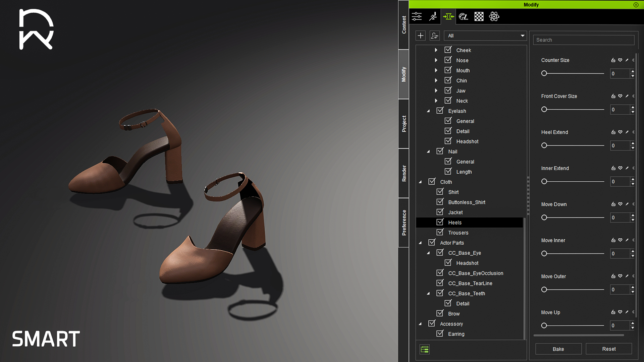This screenshot has width=644, height=362.
Task: Click the actor filter icon beside All
Action: point(435,36)
